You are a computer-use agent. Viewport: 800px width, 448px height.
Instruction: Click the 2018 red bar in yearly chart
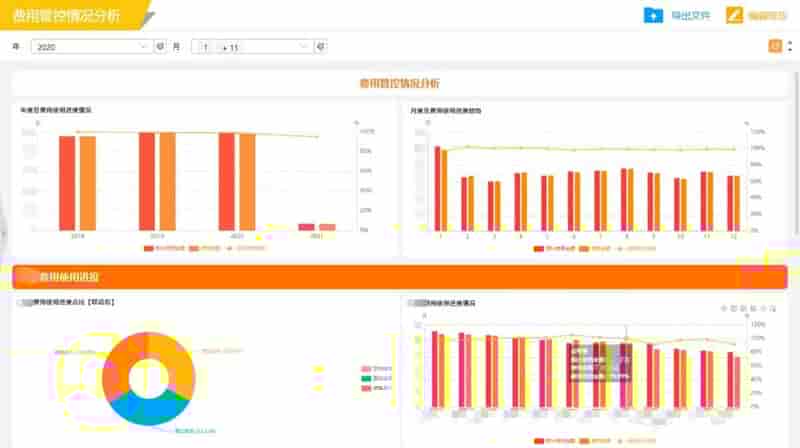click(67, 183)
